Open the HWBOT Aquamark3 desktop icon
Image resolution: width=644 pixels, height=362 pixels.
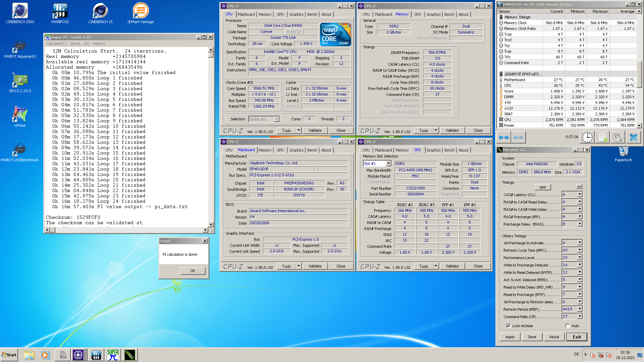tap(20, 49)
